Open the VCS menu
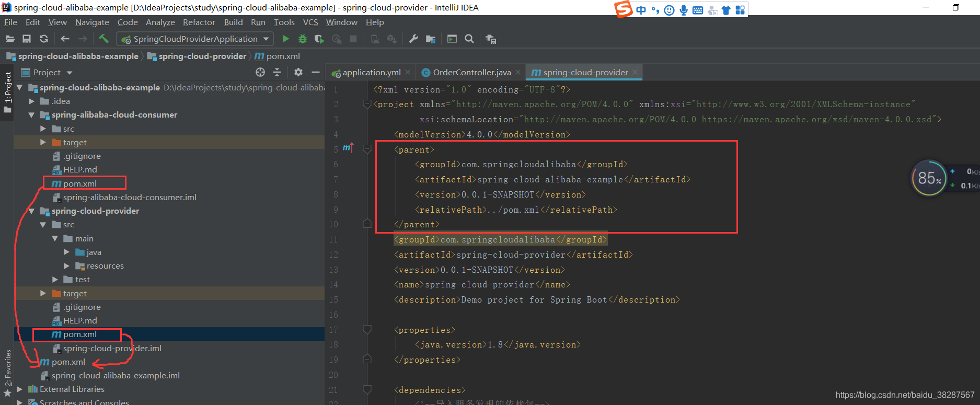This screenshot has height=405, width=980. point(310,22)
